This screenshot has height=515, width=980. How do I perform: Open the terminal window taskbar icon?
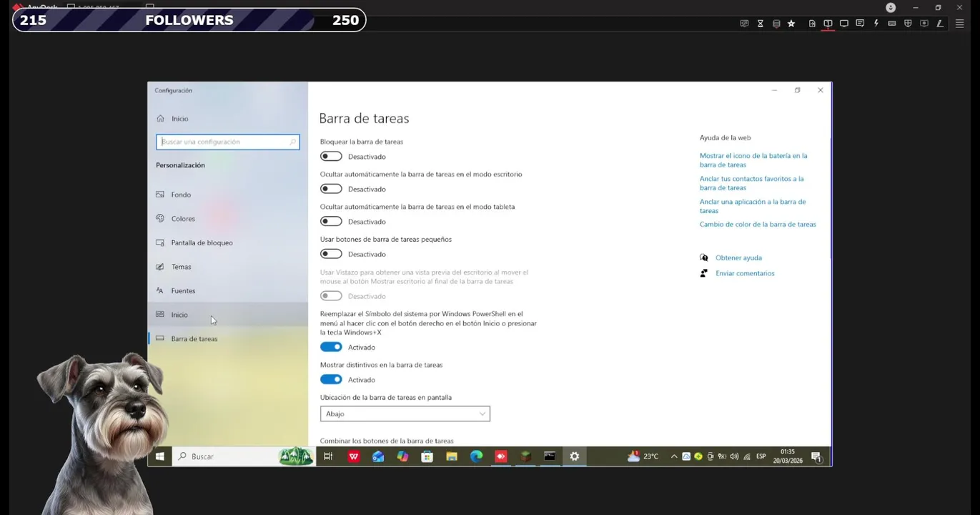(x=550, y=456)
